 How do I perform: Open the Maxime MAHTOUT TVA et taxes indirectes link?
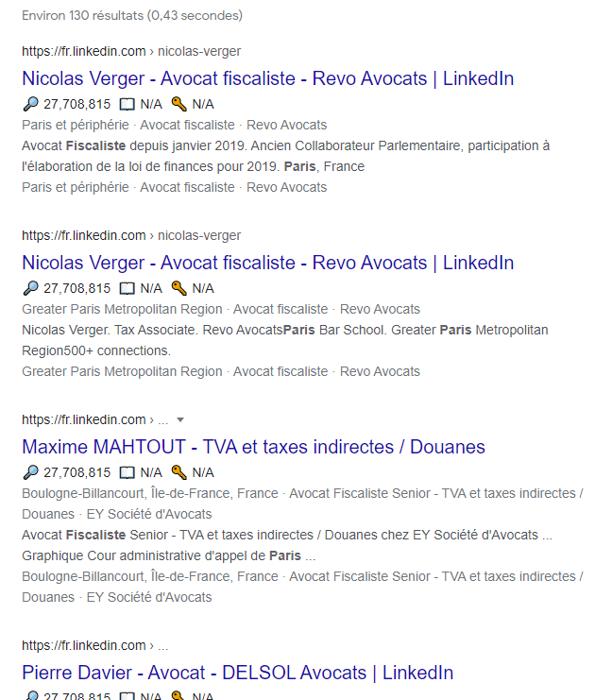(253, 447)
